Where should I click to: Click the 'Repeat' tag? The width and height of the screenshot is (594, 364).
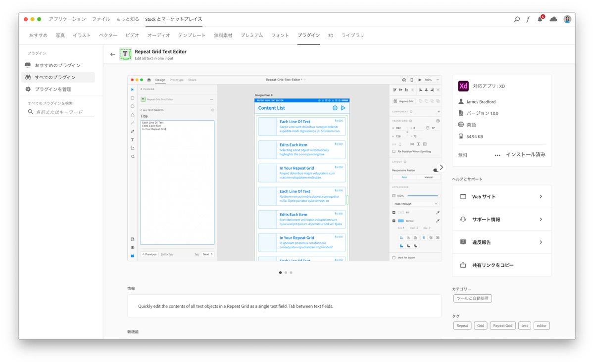click(462, 325)
